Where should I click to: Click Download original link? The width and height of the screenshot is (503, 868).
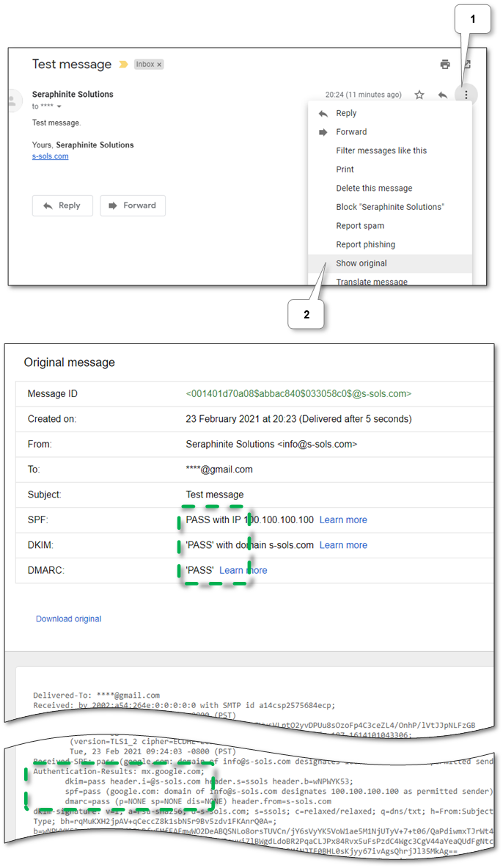point(68,619)
